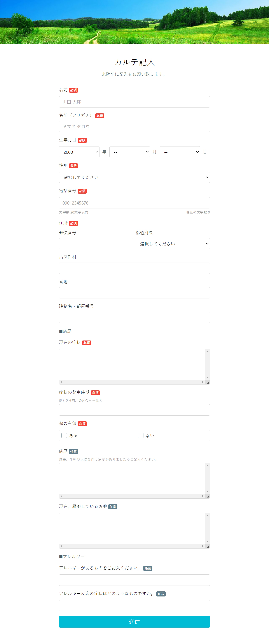This screenshot has width=269, height=644.
Task: Click the 名前（フリガナ） furigana input field
Action: click(134, 126)
